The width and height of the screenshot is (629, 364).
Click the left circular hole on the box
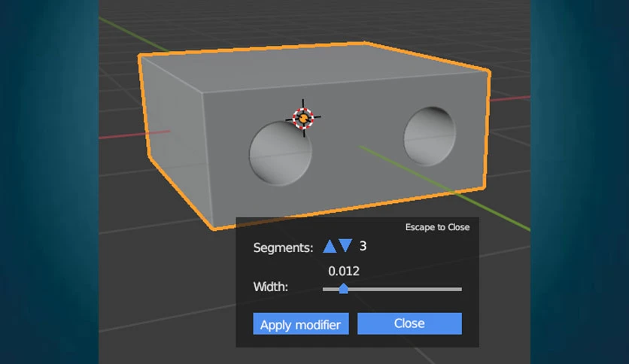[x=281, y=153]
